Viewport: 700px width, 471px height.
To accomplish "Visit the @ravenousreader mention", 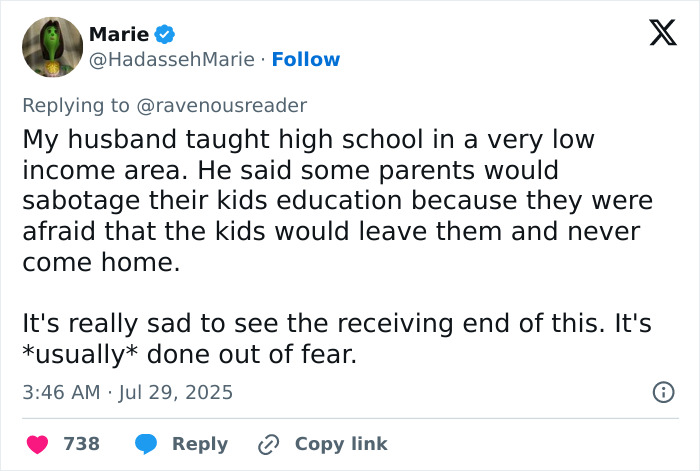I will [x=221, y=106].
